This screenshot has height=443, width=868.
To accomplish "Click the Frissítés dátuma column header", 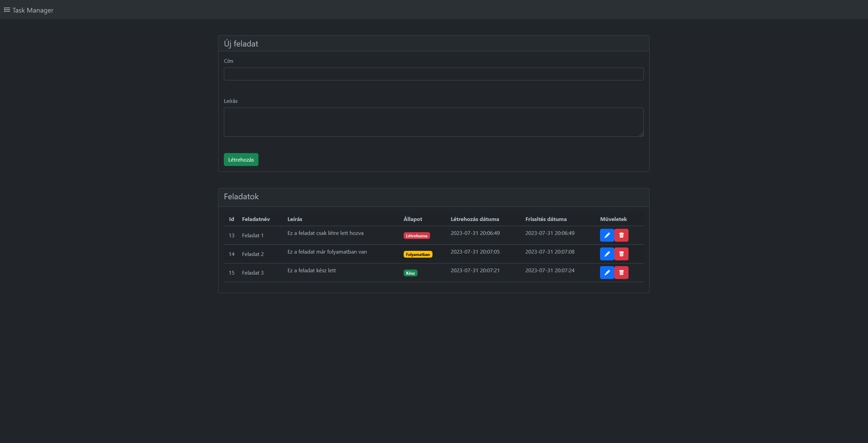I will pos(546,219).
